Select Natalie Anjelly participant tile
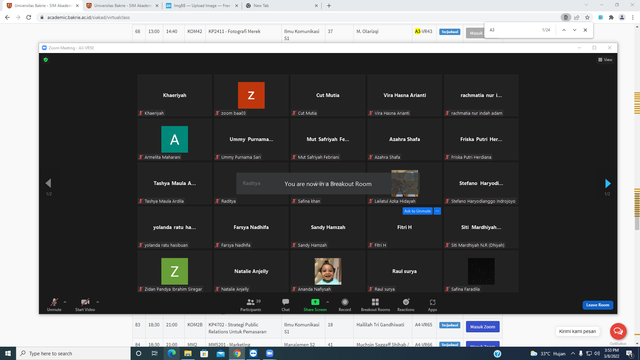 pyautogui.click(x=251, y=271)
